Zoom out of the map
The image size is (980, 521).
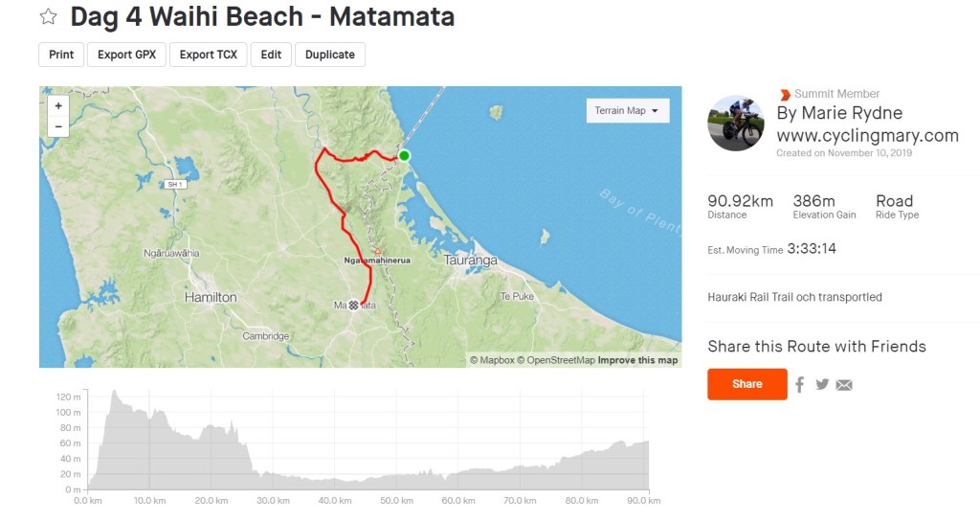58,126
